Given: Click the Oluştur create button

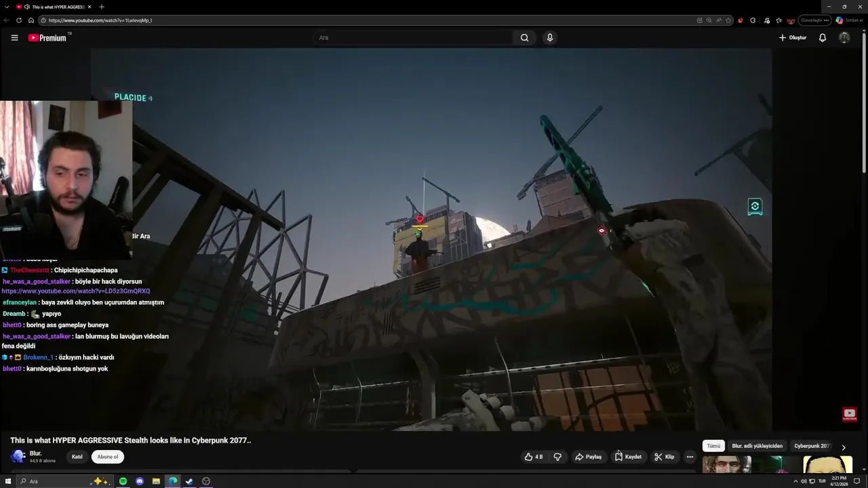Looking at the screenshot, I should point(793,38).
